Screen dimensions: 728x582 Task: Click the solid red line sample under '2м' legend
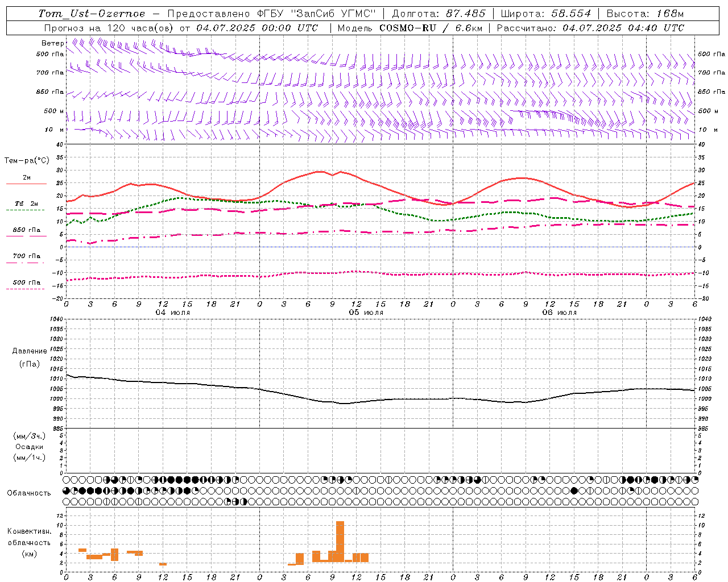(x=26, y=184)
